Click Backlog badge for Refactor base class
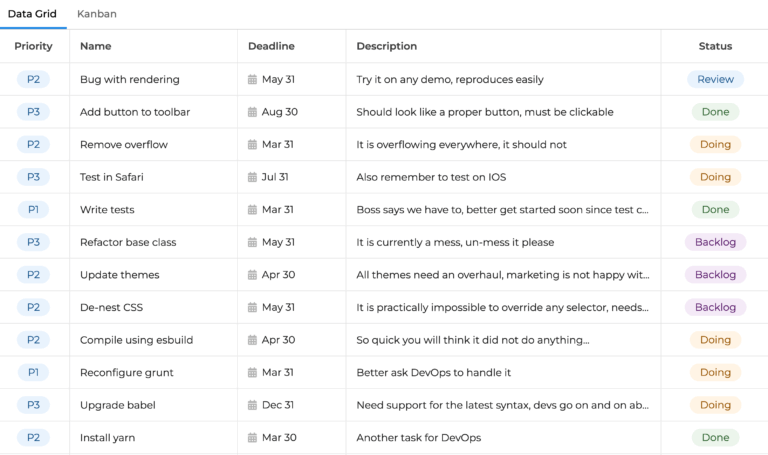The image size is (768, 455). click(715, 242)
